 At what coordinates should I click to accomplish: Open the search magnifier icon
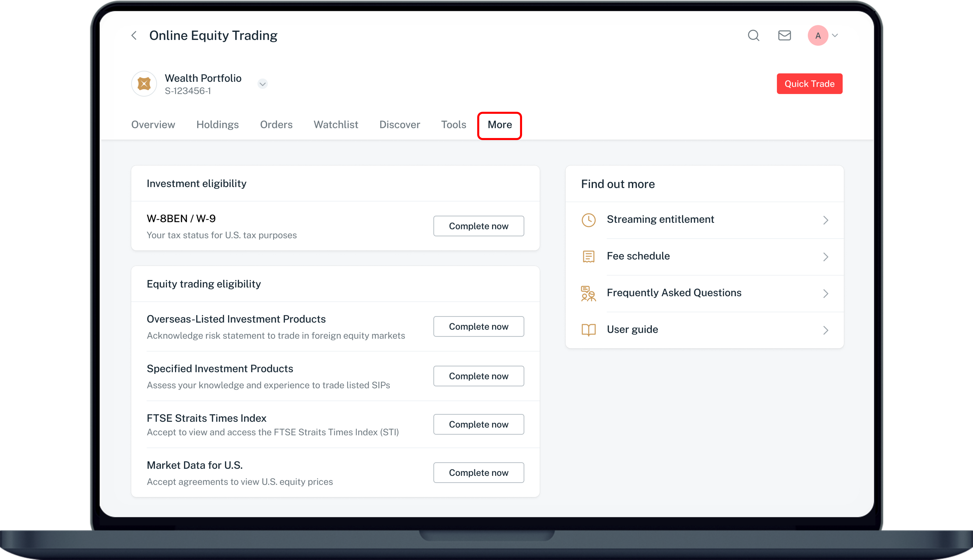[x=753, y=36]
